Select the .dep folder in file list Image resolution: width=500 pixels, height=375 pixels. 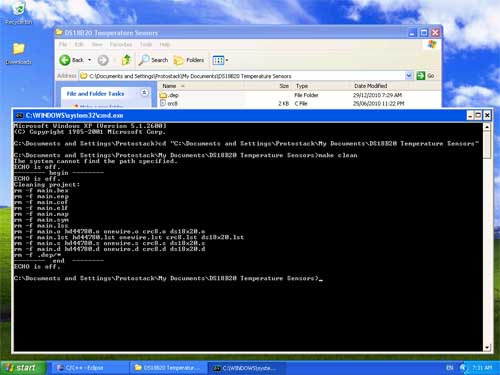click(169, 95)
